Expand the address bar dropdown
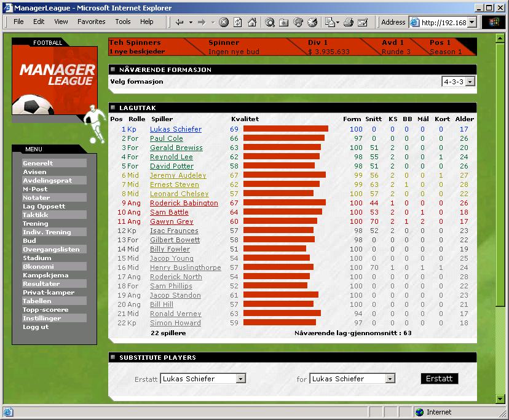509x420 pixels. pyautogui.click(x=472, y=22)
